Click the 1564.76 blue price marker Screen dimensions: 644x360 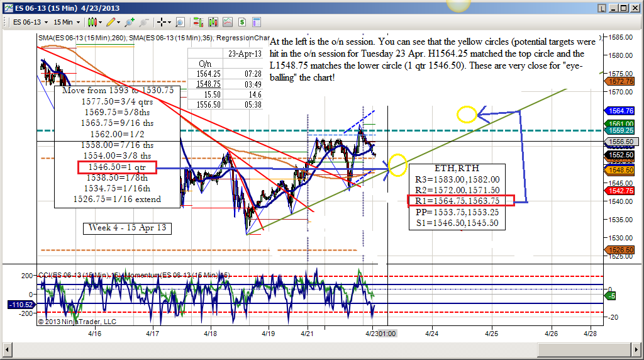click(x=621, y=111)
